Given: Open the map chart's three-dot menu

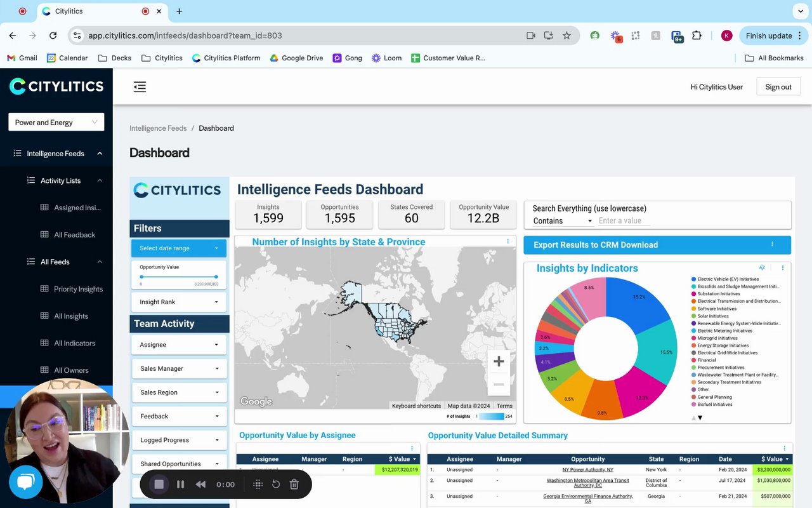Looking at the screenshot, I should 507,241.
